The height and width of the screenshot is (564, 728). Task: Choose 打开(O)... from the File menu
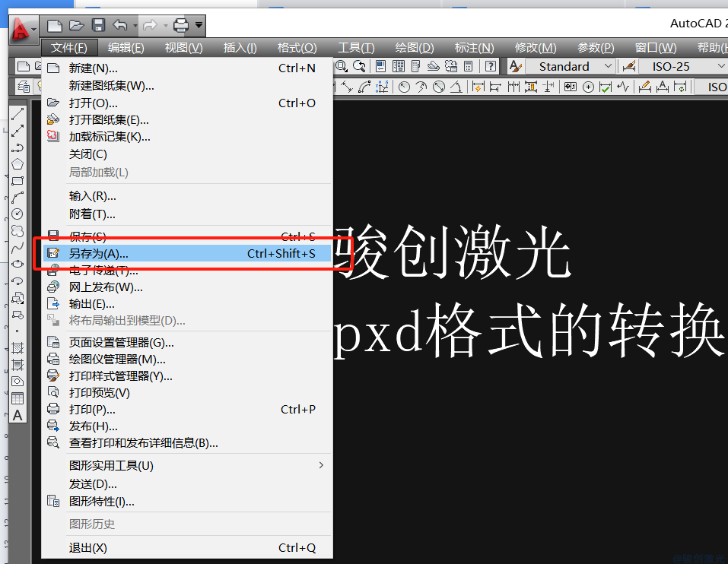click(x=187, y=103)
